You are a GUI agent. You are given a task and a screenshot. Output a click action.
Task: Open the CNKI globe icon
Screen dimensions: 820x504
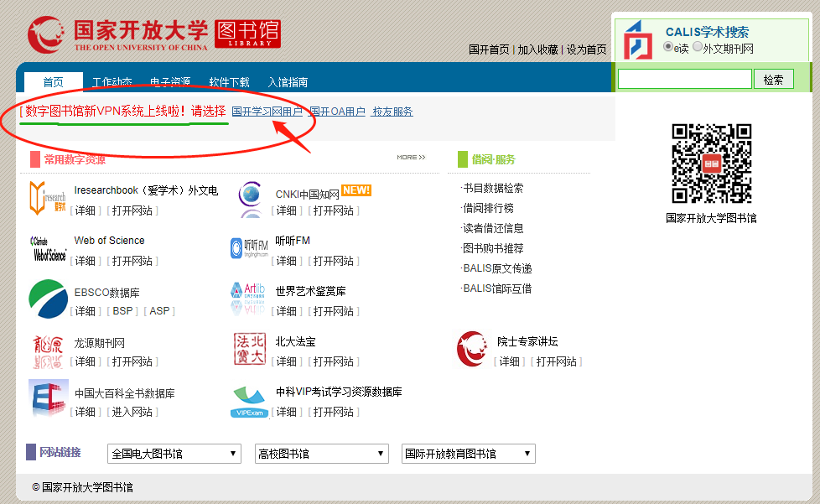tap(251, 200)
